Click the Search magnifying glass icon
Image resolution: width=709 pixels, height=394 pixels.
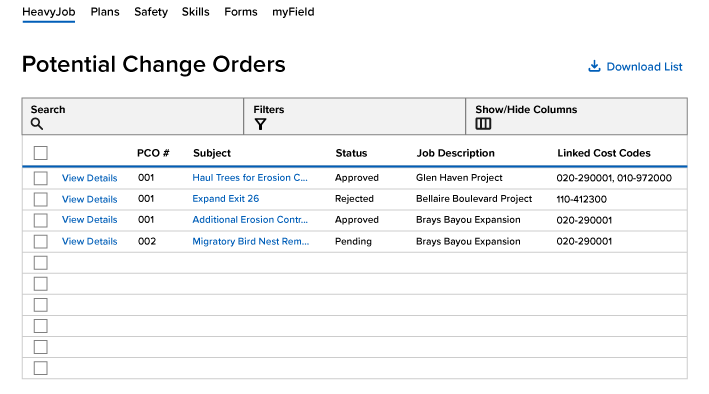click(x=37, y=124)
